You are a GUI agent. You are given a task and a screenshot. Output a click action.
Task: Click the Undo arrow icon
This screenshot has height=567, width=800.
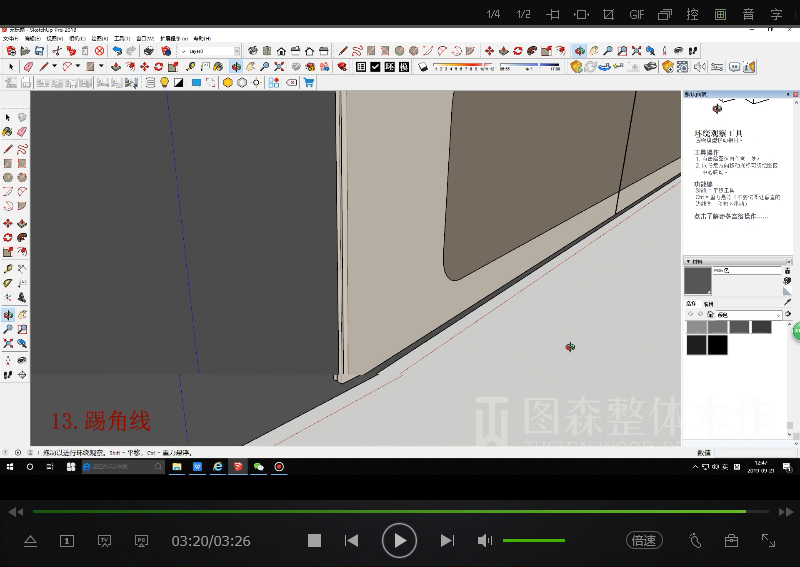[x=117, y=51]
